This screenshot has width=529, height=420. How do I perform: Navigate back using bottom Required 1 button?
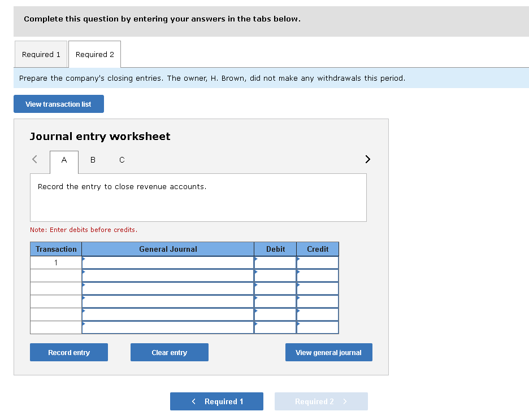coord(216,401)
